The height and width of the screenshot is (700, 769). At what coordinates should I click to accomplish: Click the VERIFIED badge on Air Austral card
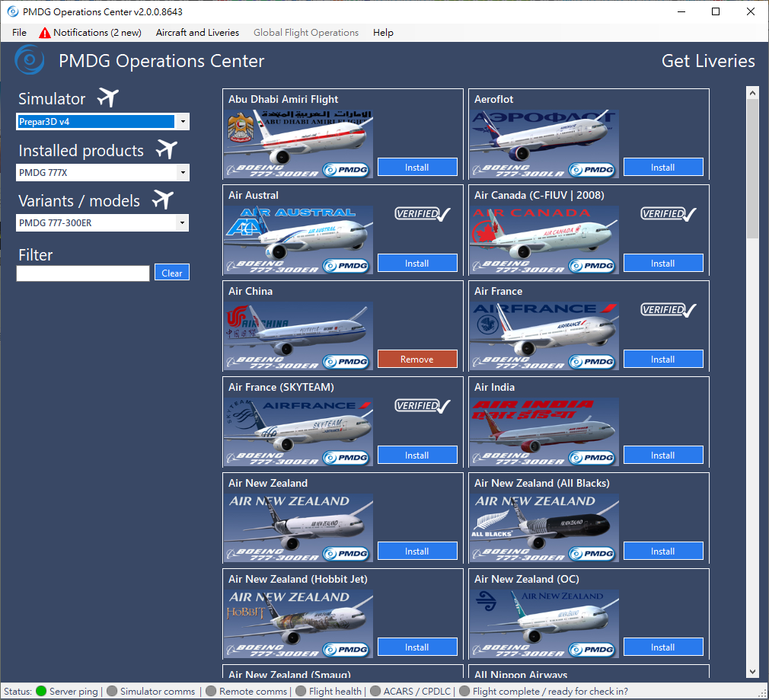[x=423, y=214]
